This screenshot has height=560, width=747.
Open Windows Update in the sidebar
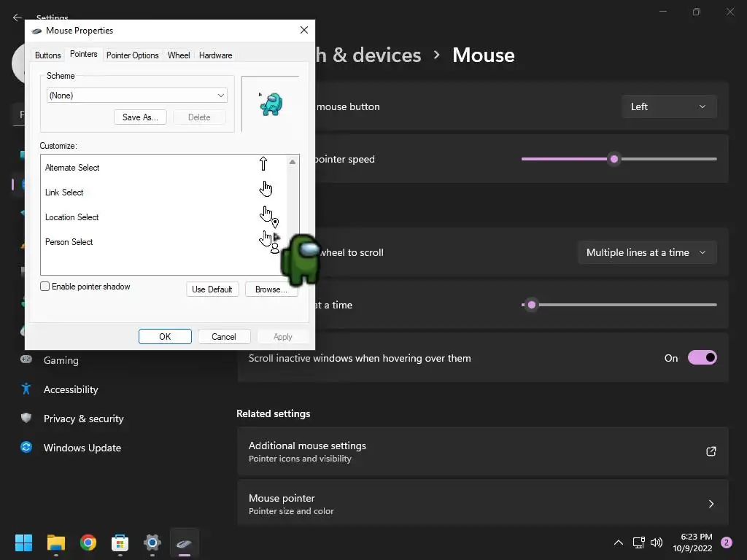pyautogui.click(x=82, y=448)
